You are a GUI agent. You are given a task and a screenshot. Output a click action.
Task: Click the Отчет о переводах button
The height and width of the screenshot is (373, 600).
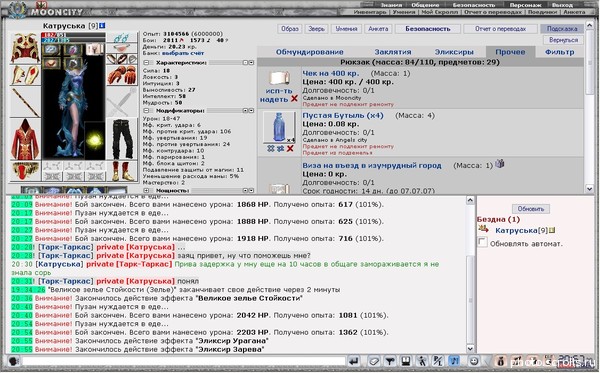[x=500, y=29]
